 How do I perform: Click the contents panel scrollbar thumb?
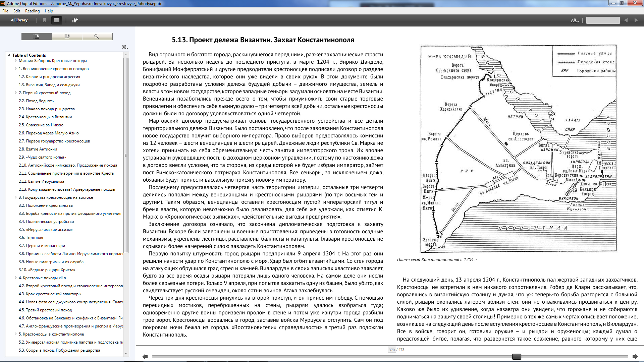click(126, 155)
